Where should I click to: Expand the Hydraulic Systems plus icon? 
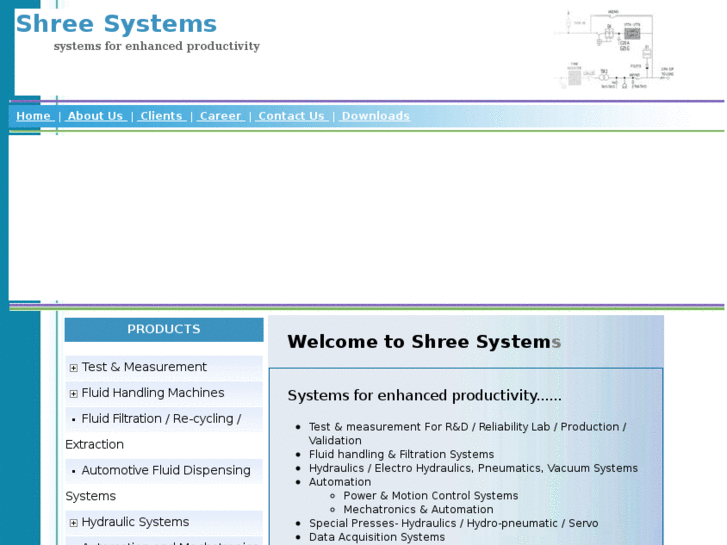click(x=73, y=523)
